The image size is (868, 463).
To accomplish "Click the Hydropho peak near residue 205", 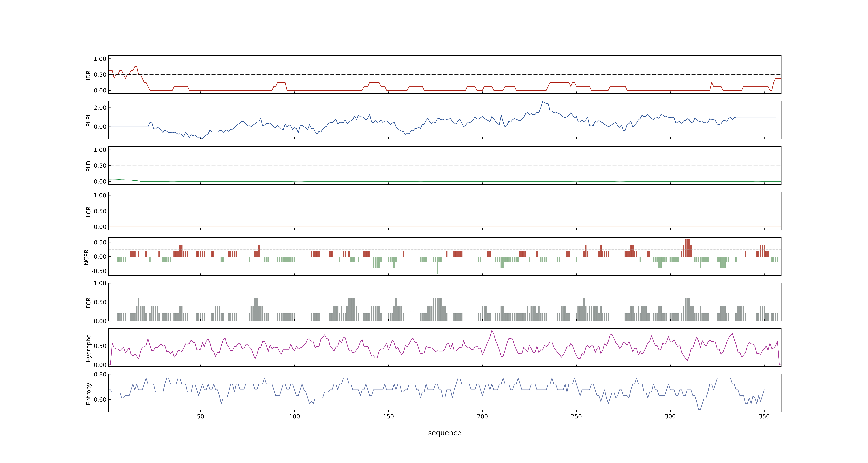I will [x=492, y=331].
